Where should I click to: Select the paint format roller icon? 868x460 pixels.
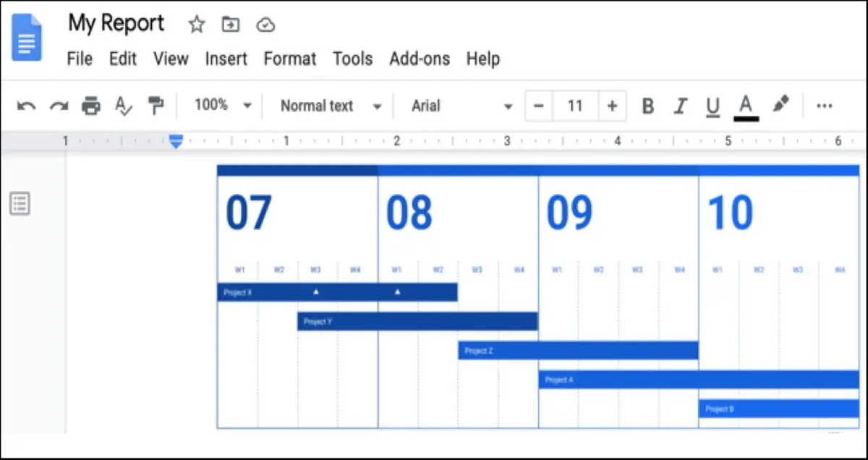(x=156, y=106)
